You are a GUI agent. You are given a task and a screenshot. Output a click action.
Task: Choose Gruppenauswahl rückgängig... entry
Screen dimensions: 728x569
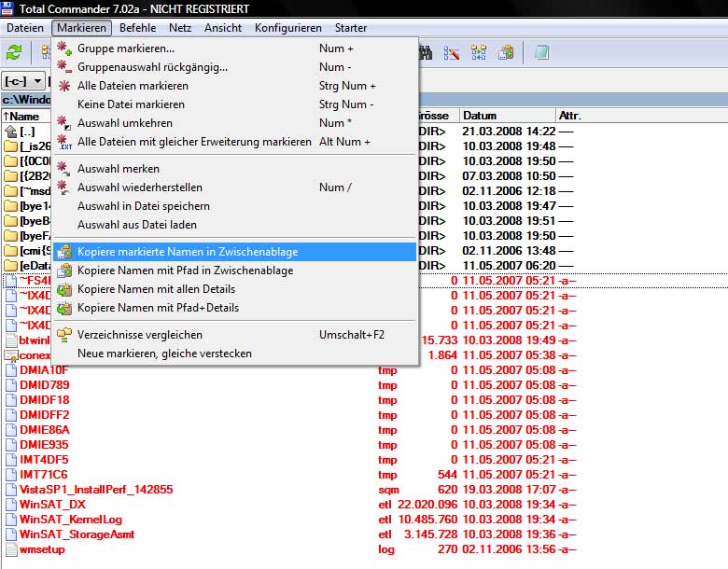tap(234, 67)
